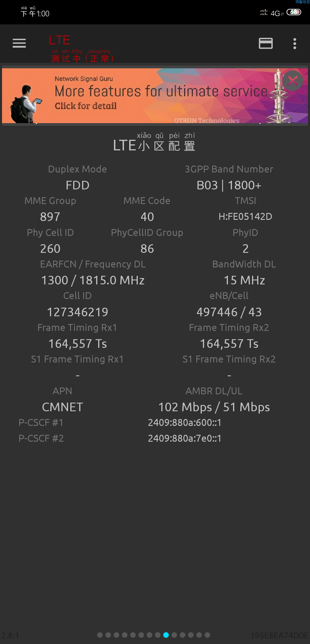This screenshot has width=310, height=644.
Task: Tap the CMNET APN value
Action: [63, 407]
